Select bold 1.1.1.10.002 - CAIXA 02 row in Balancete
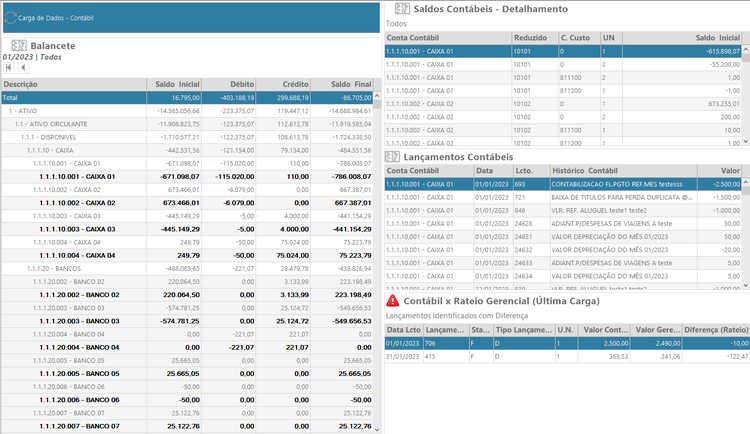Viewport: 750px width, 434px height. (x=187, y=203)
